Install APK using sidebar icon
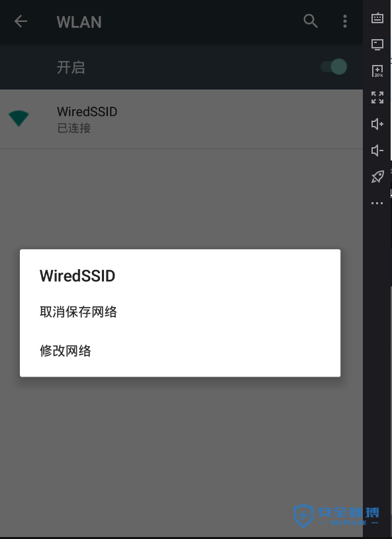 pyautogui.click(x=377, y=71)
